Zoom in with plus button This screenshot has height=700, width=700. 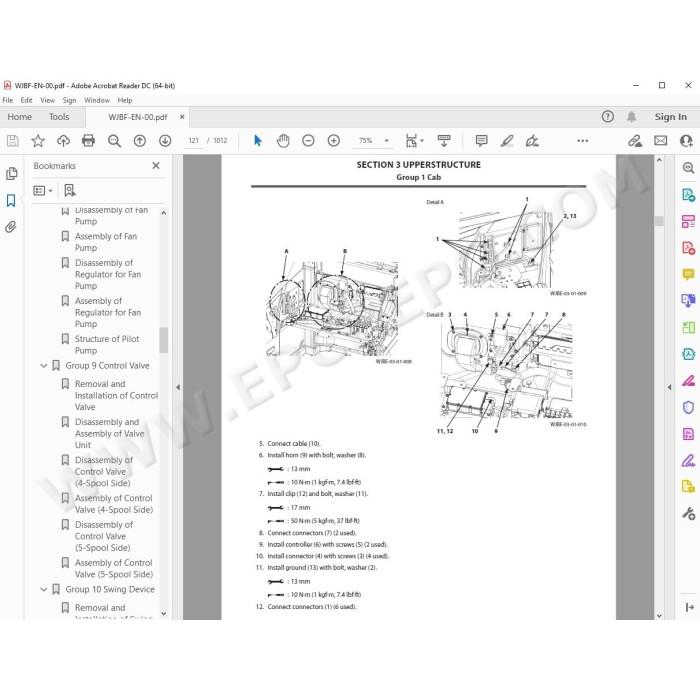[x=333, y=141]
